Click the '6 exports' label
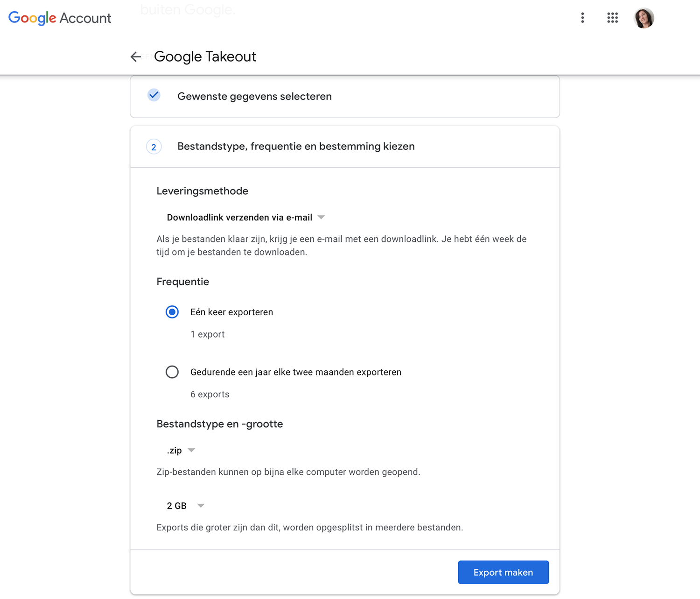The height and width of the screenshot is (599, 700). point(210,395)
